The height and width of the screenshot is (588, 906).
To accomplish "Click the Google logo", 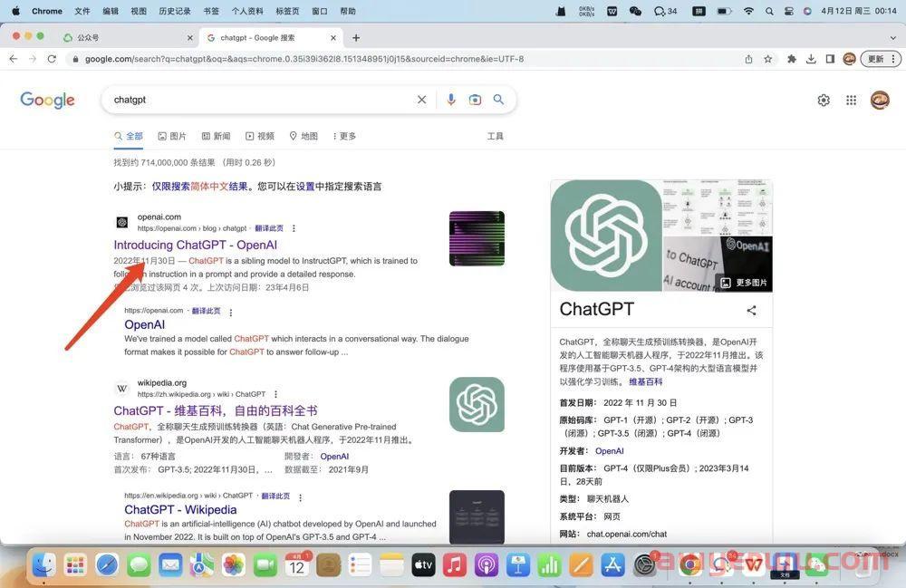I will (47, 100).
